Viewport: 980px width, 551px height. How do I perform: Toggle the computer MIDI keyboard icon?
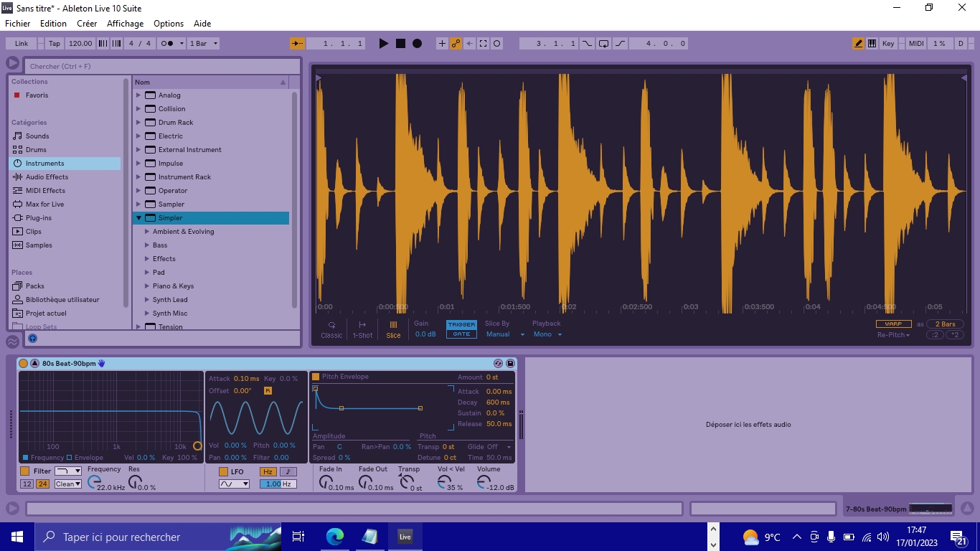click(x=872, y=44)
